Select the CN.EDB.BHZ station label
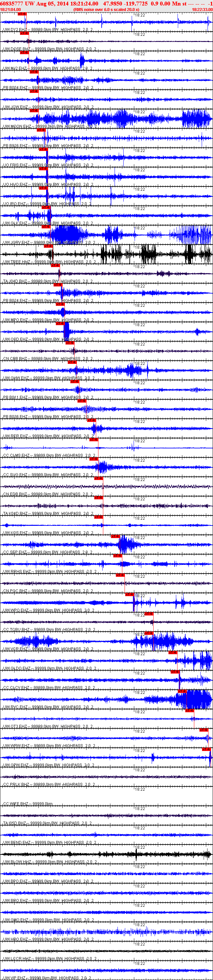Screen dimensions: 213x980 coord(15,495)
